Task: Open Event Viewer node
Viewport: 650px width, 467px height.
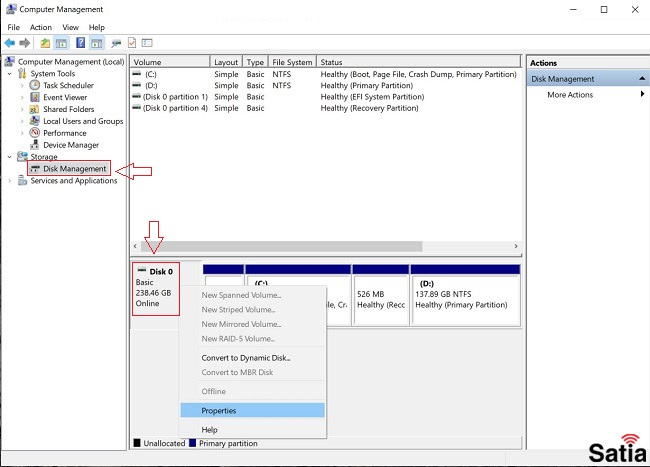Action: [x=65, y=97]
